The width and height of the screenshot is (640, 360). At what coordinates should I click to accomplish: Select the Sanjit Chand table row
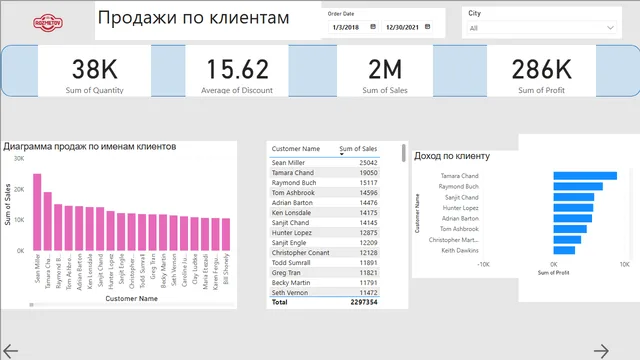(x=324, y=222)
